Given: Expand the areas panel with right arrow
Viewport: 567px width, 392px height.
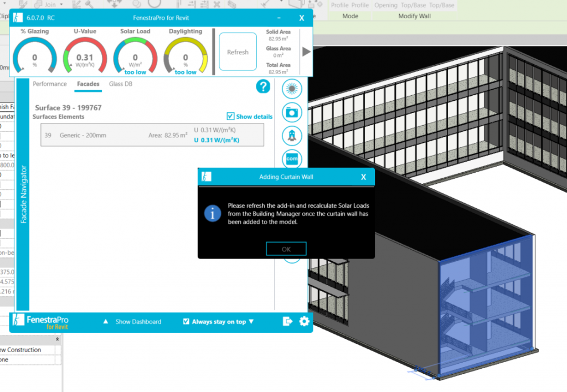Looking at the screenshot, I should point(306,51).
